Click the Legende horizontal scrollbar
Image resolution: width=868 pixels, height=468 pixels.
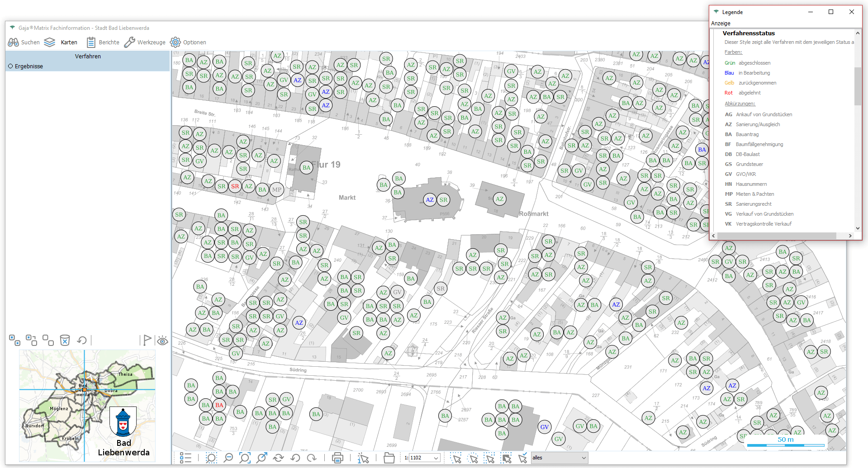(777, 236)
